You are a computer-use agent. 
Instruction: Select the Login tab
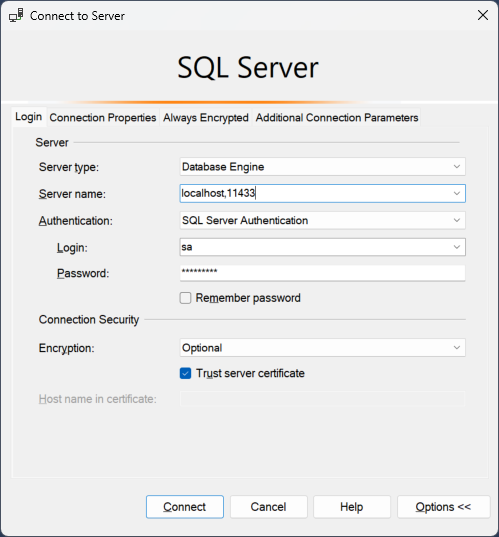(x=29, y=117)
